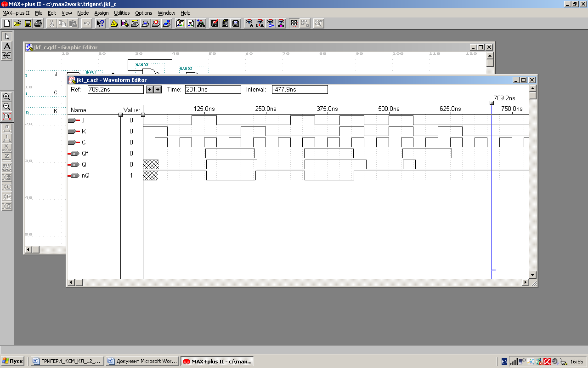Click the 709.2ns reference cursor handle
This screenshot has width=588, height=368.
tap(492, 103)
